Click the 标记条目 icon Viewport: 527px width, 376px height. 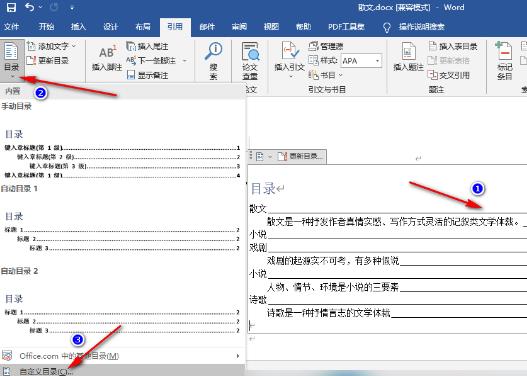click(504, 51)
